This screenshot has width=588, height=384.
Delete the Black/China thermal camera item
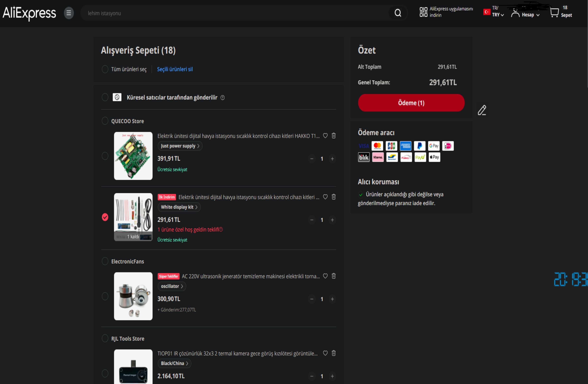[x=334, y=353]
